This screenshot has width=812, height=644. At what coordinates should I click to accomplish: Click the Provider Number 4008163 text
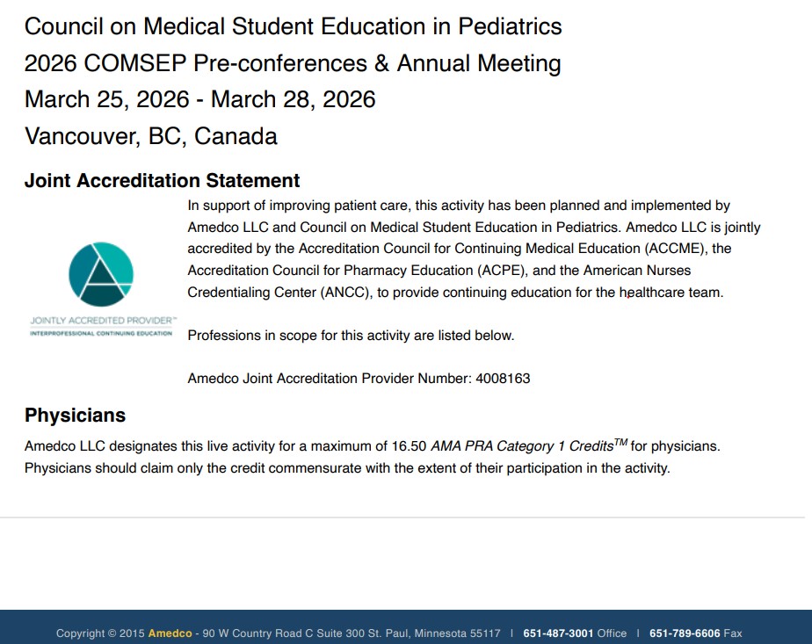click(359, 379)
